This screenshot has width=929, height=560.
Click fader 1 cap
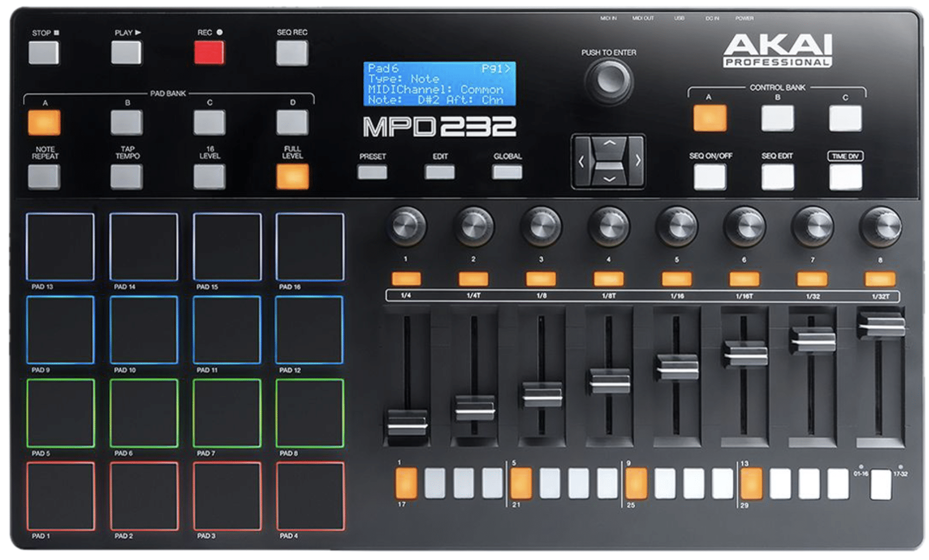pos(407,423)
